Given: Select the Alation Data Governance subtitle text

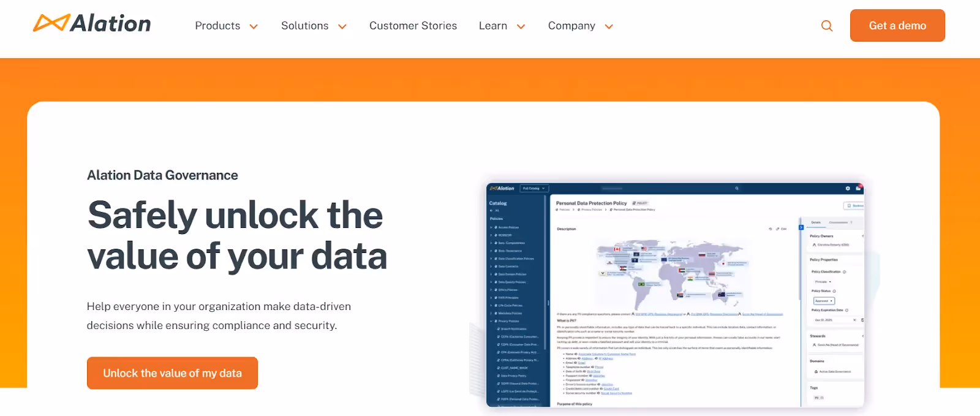Looking at the screenshot, I should (x=162, y=175).
